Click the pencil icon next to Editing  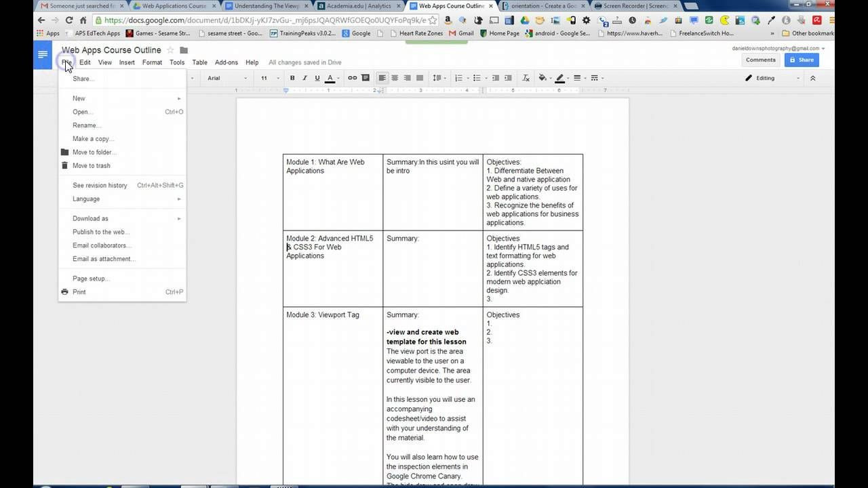749,78
